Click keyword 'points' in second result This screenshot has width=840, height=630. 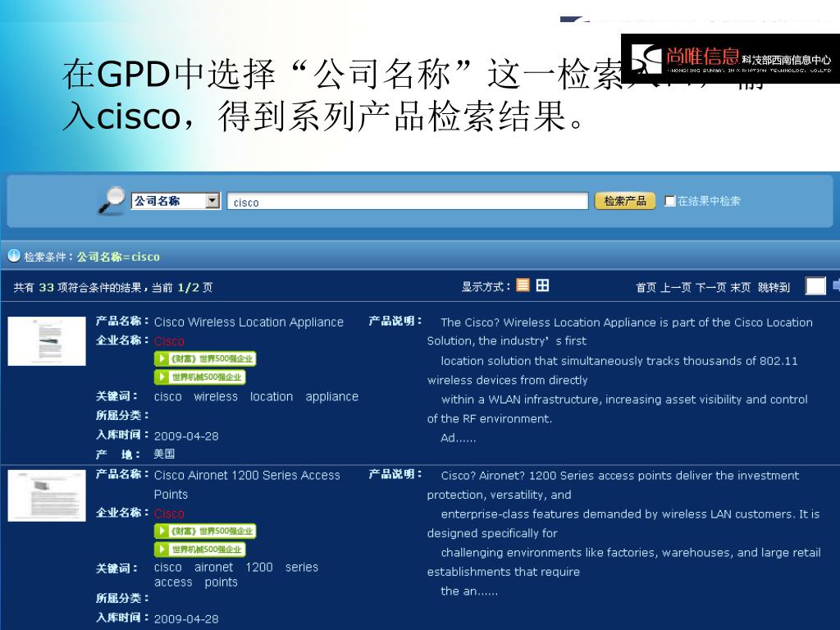point(221,583)
